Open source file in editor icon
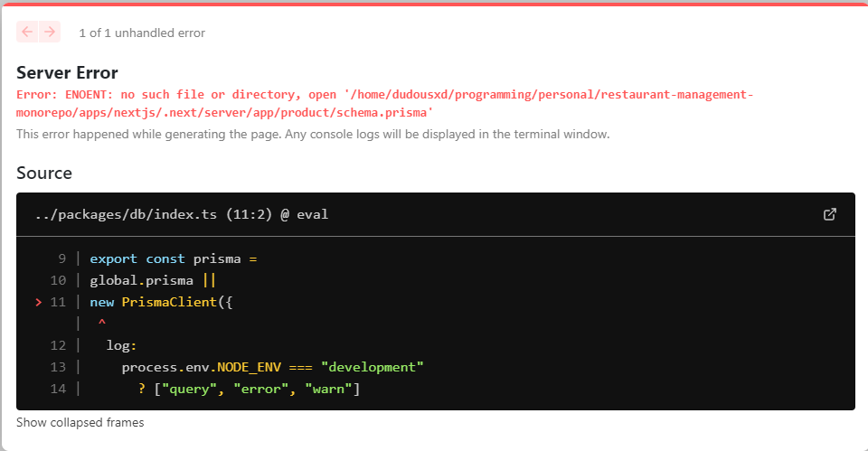This screenshot has height=451, width=868. [829, 214]
